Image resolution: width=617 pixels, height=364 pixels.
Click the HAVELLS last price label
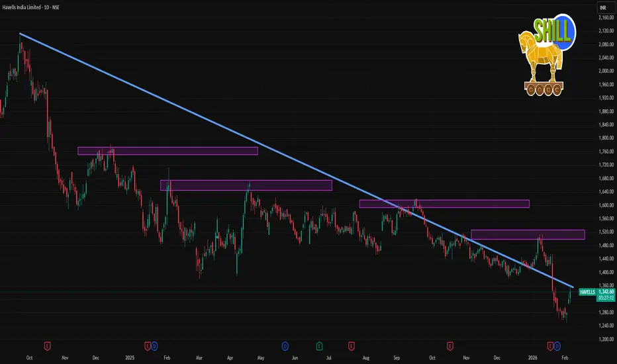tap(587, 292)
